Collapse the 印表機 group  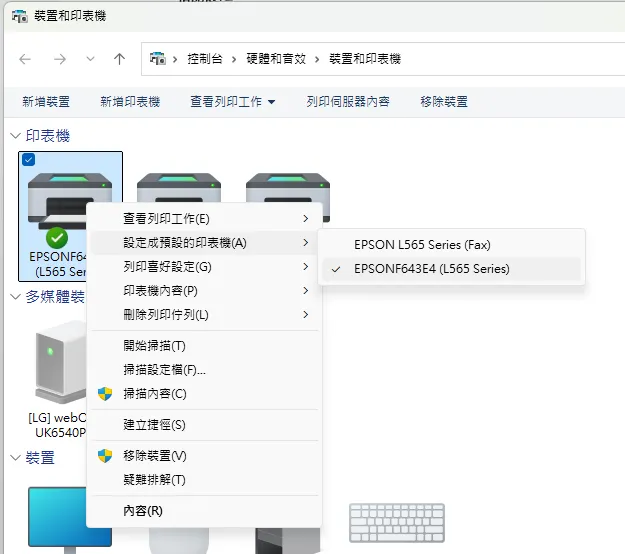(15, 136)
